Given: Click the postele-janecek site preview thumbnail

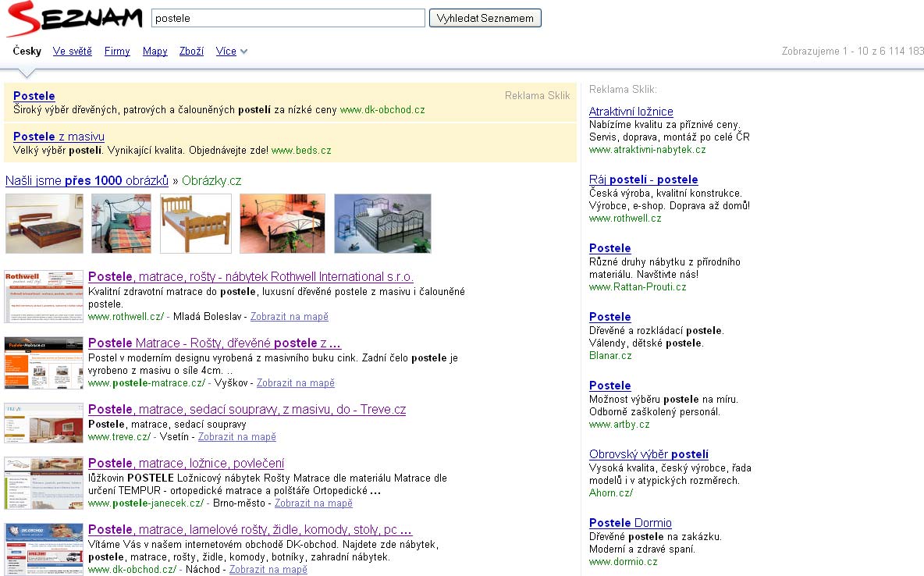Looking at the screenshot, I should coord(44,483).
